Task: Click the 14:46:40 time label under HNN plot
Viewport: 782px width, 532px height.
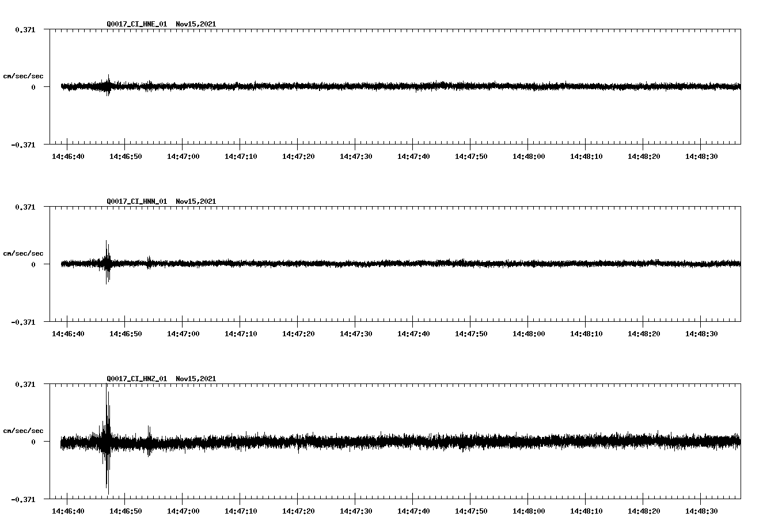Action: tap(68, 334)
